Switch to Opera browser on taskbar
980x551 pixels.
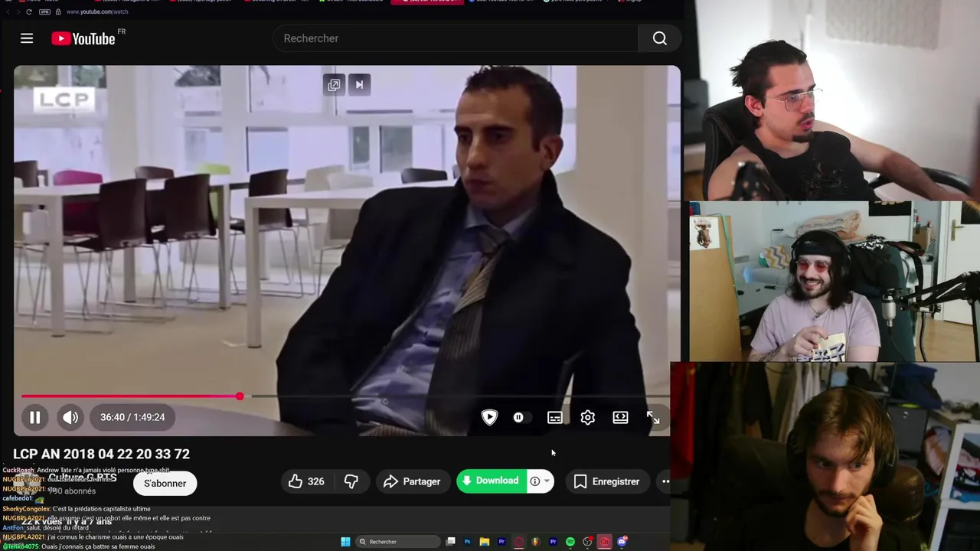pyautogui.click(x=518, y=542)
